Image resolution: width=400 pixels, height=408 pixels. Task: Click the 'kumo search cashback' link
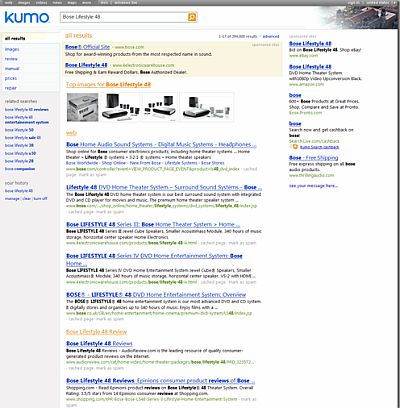coord(319,147)
